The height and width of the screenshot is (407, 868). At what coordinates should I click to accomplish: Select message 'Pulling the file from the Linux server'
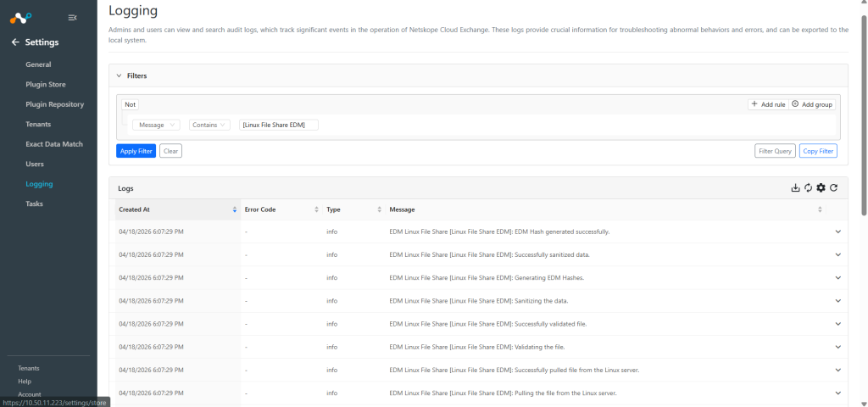pos(504,393)
